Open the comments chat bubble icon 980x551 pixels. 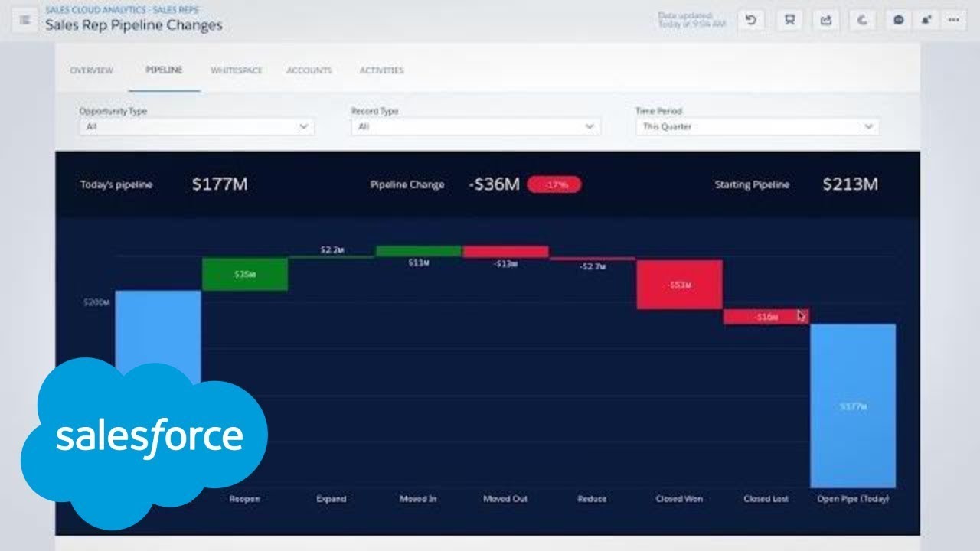coord(899,21)
